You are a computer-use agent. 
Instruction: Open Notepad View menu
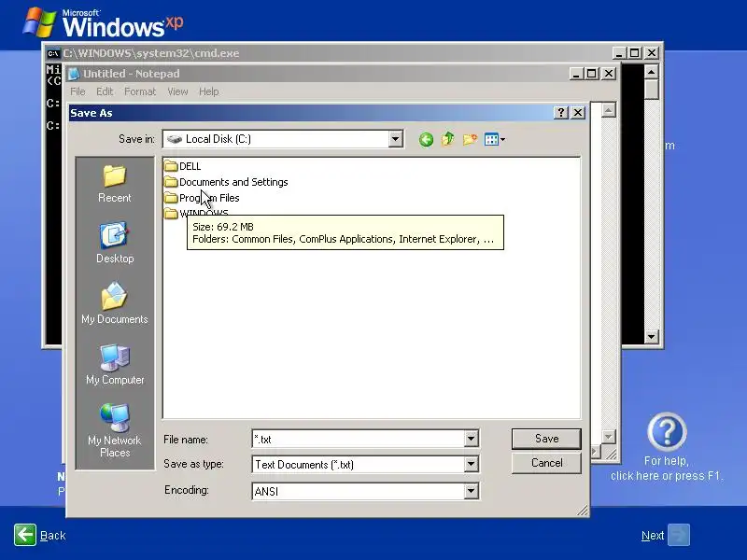tap(177, 91)
